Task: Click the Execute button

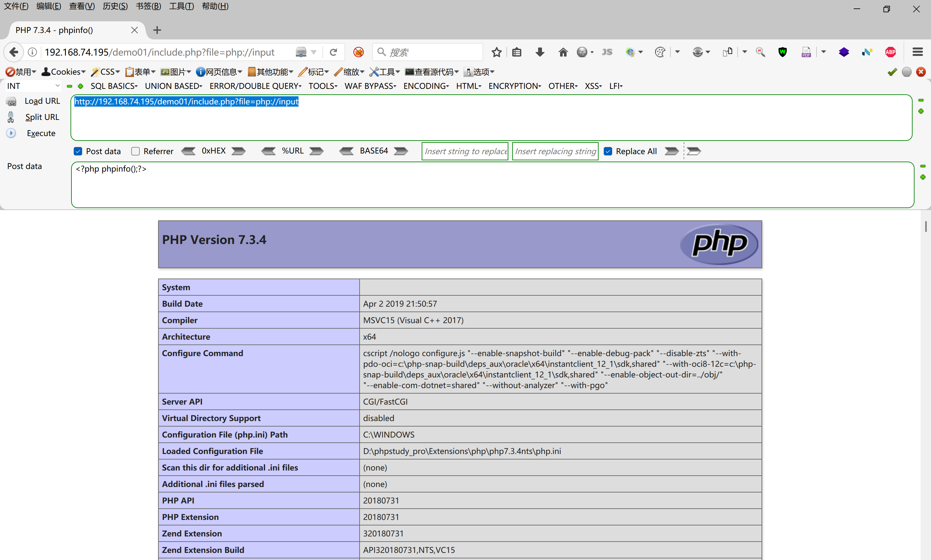Action: click(x=41, y=133)
